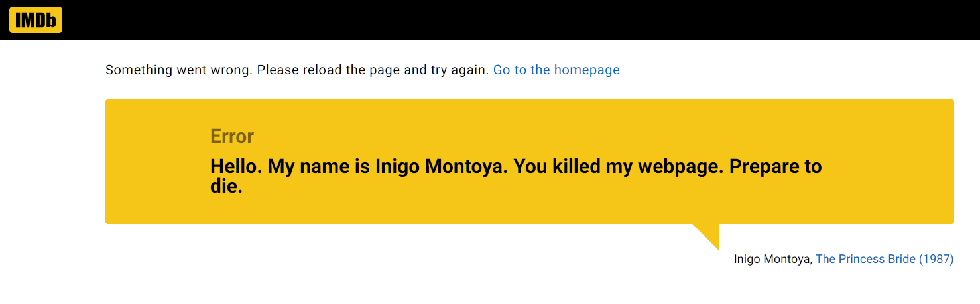Open the "Go to the homepage" link
Viewport: 980px width, 304px height.
[x=556, y=70]
